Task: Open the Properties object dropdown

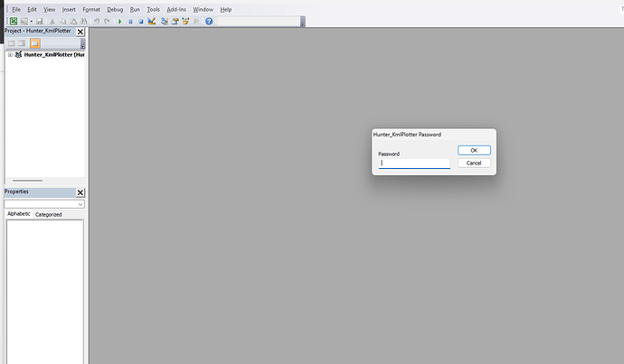Action: pyautogui.click(x=80, y=204)
